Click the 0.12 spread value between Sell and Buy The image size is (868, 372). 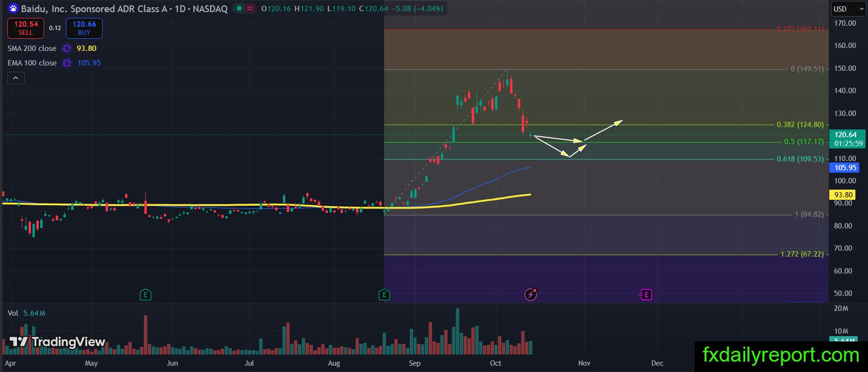[x=55, y=28]
